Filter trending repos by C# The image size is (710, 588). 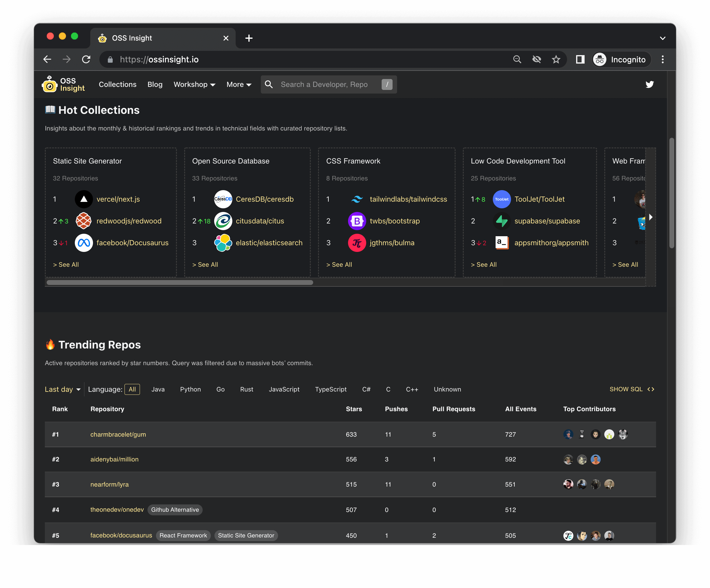tap(366, 389)
